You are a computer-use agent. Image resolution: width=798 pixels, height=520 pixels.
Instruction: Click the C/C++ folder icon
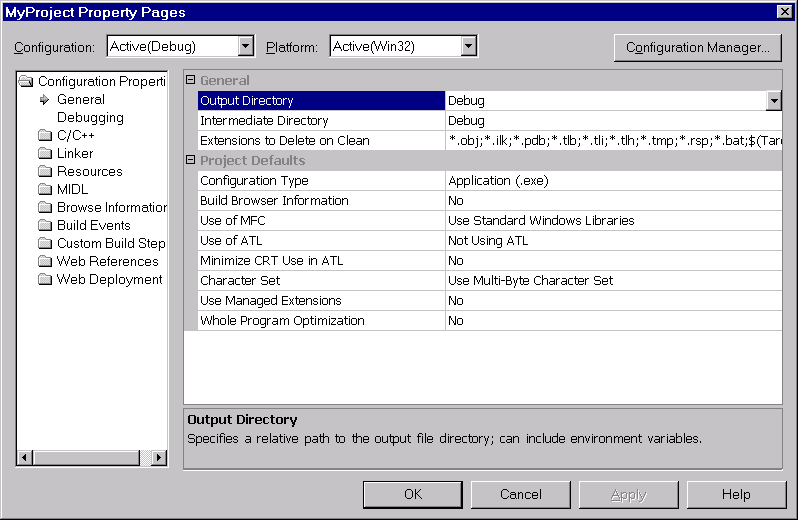click(x=45, y=136)
